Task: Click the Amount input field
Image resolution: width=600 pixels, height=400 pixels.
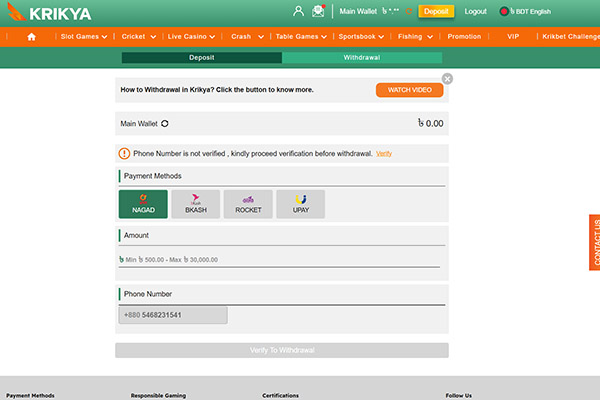Action: pos(279,259)
